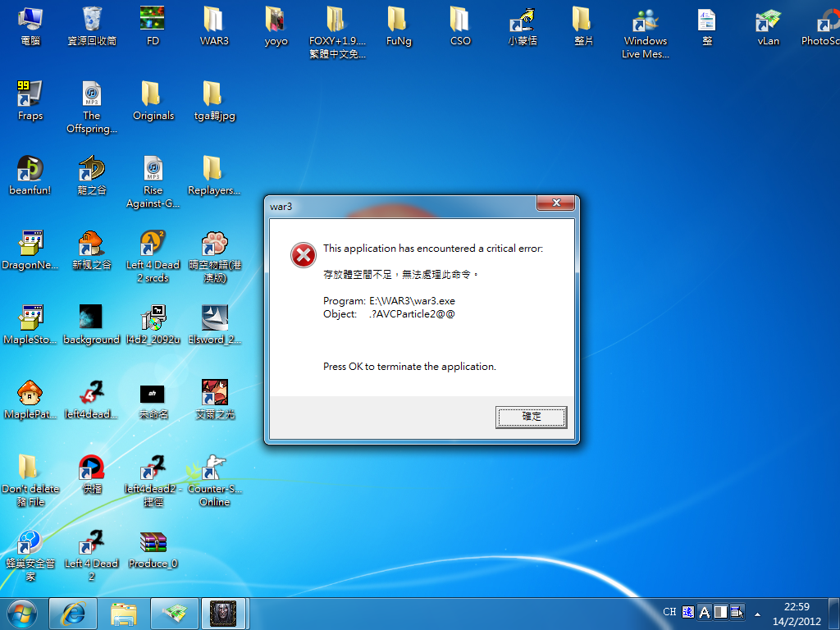Image resolution: width=840 pixels, height=630 pixels.
Task: Open the Windows Start menu
Action: [x=22, y=614]
